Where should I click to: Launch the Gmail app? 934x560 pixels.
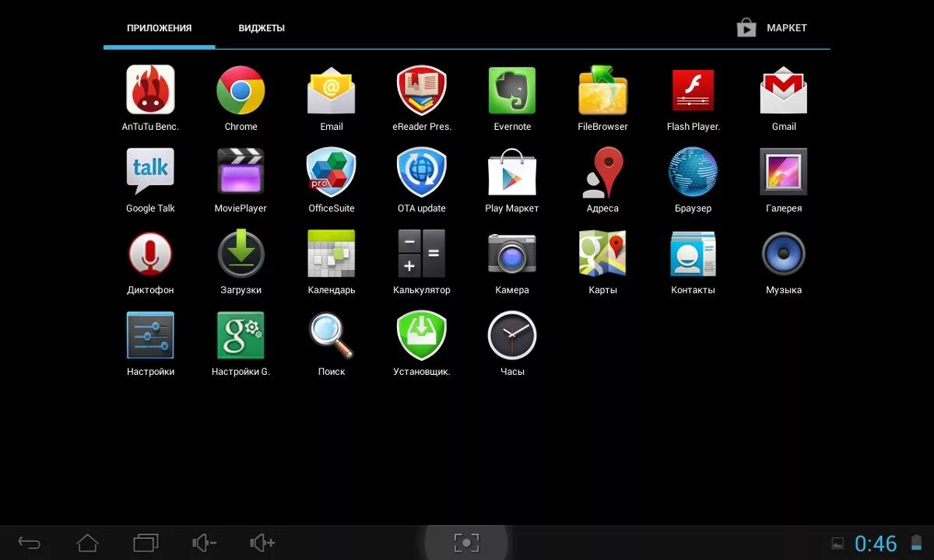click(784, 90)
